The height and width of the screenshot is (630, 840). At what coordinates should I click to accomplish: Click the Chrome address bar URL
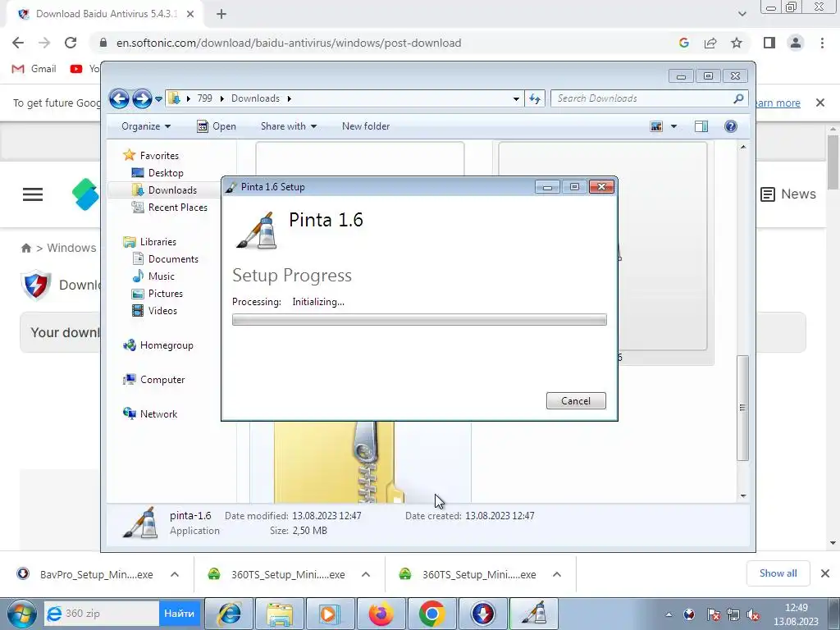click(289, 43)
